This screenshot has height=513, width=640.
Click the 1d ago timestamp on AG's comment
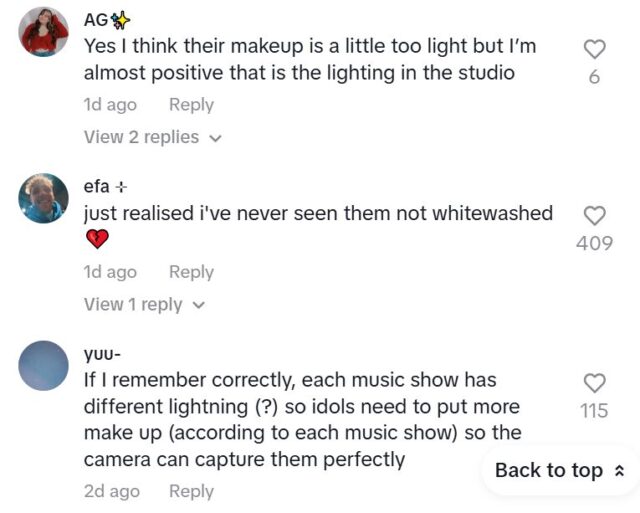[110, 104]
